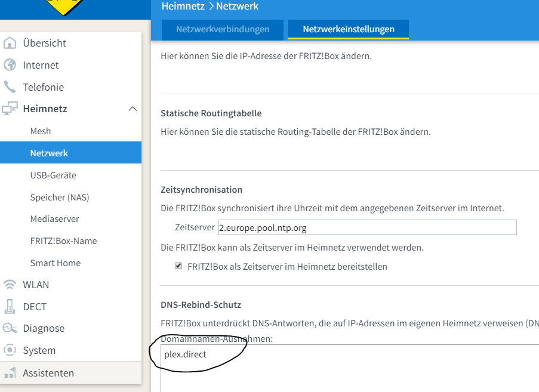Click the FRITZ! logo at top left

[64, 7]
